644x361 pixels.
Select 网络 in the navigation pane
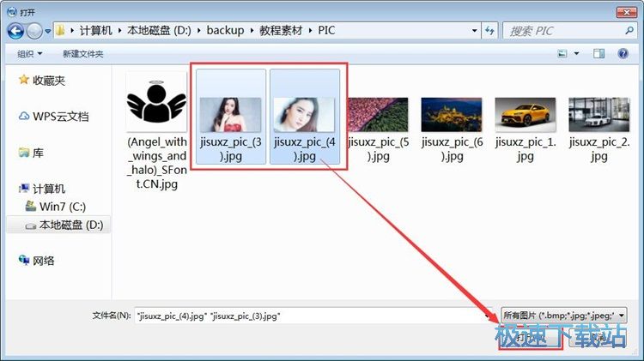click(x=44, y=261)
